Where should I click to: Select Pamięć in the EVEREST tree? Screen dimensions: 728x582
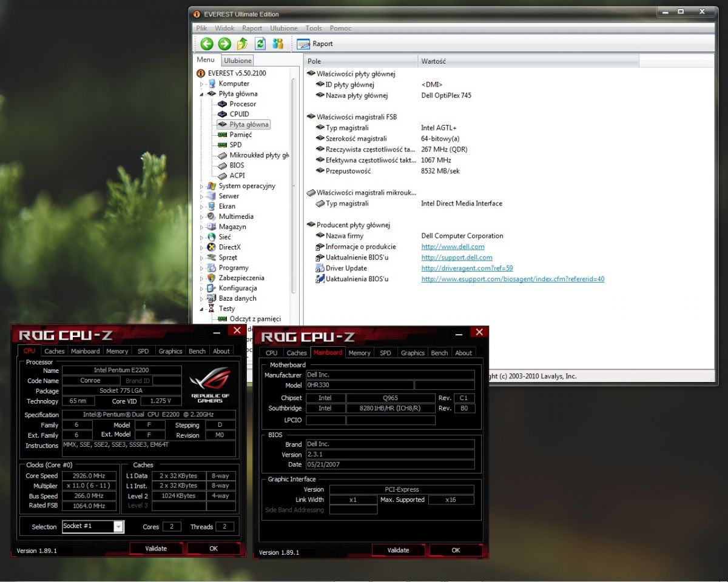[240, 135]
